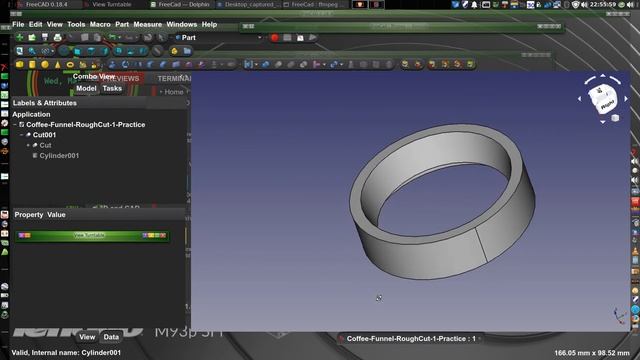Set the Front view cube icon
The image size is (640, 360).
click(x=77, y=51)
